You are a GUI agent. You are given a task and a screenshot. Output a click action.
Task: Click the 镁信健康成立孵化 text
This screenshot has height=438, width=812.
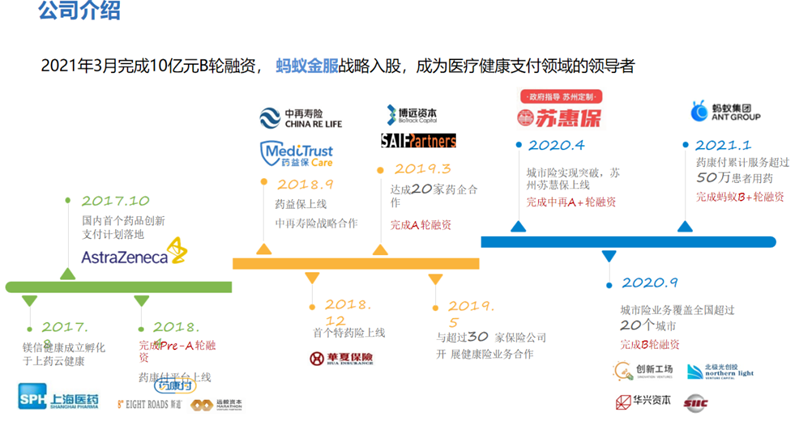point(64,348)
